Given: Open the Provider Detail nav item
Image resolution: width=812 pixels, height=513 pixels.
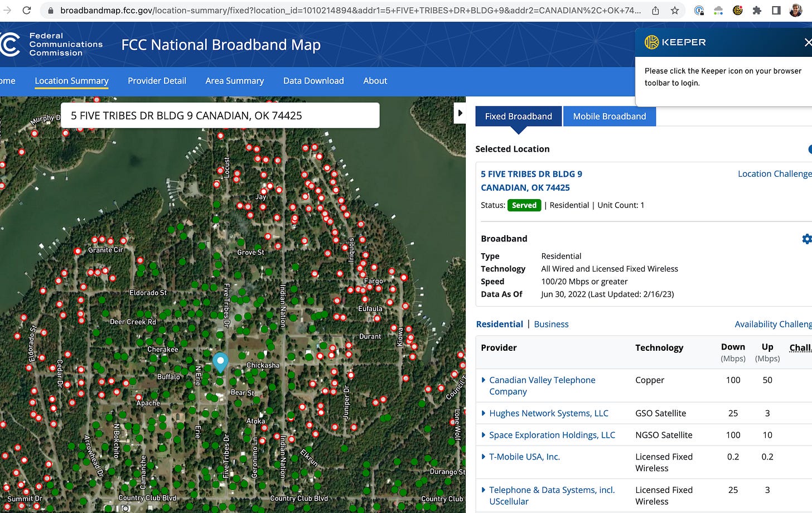Looking at the screenshot, I should pos(157,81).
